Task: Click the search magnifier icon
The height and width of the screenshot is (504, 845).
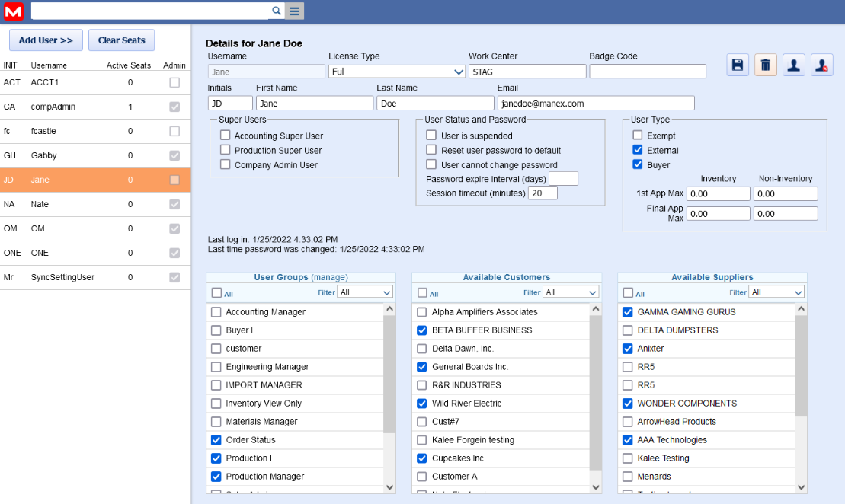Action: [276, 11]
